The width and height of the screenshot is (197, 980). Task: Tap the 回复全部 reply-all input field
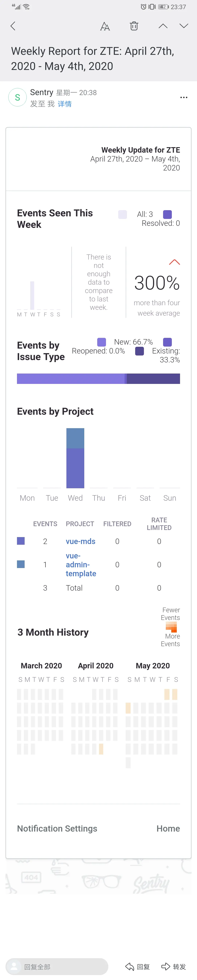pos(57,966)
